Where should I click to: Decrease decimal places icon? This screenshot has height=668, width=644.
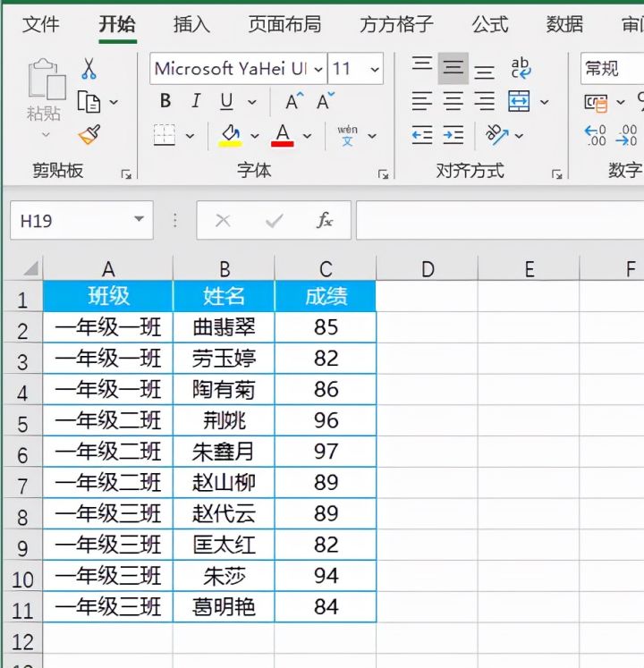(x=626, y=135)
